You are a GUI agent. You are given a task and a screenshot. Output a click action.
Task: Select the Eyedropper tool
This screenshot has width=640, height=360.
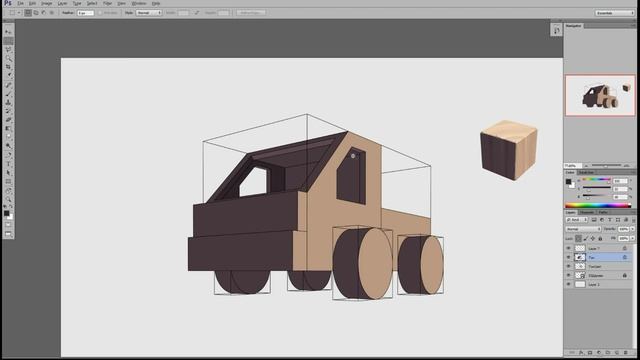coord(8,75)
